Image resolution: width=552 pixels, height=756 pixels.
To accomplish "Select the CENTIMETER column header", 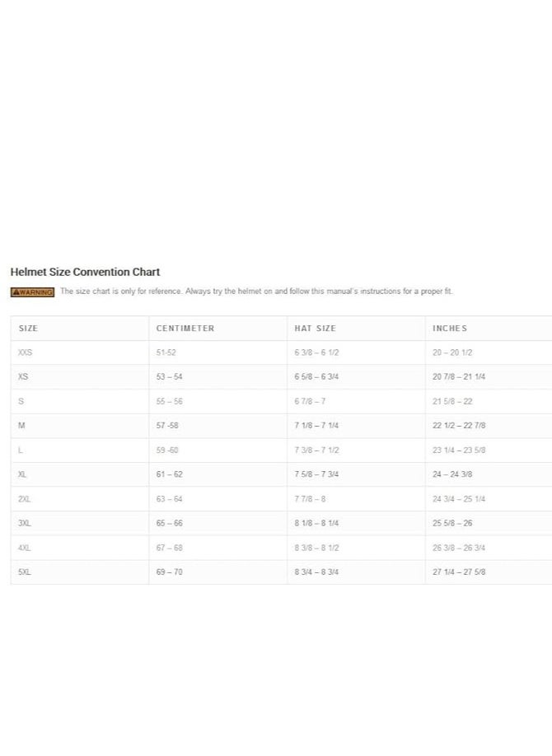I will point(218,329).
